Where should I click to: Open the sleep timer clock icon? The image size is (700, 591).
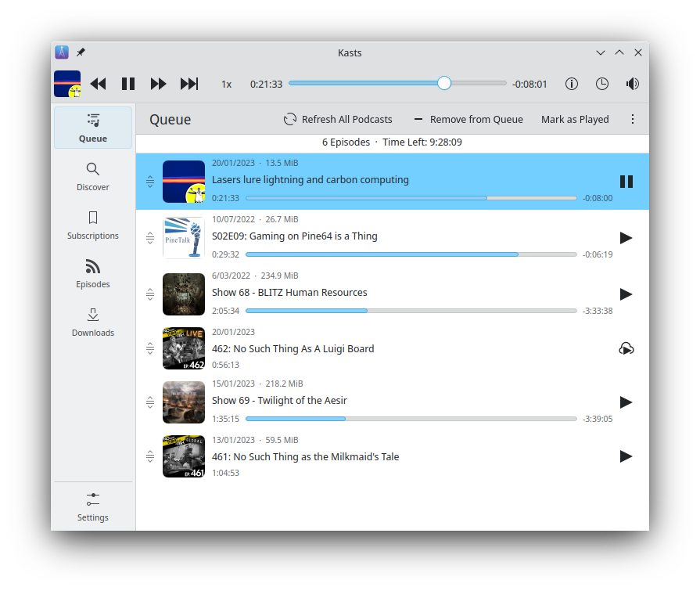click(602, 84)
